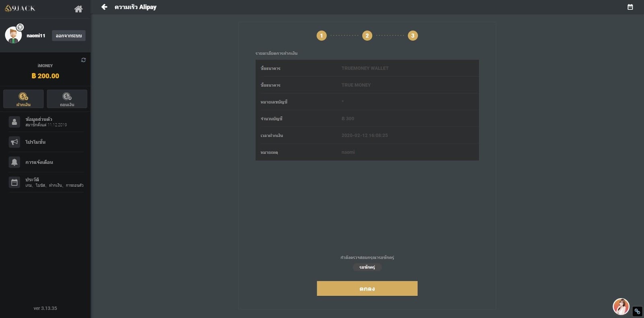This screenshot has width=644, height=318.
Task: Confirm with the ตกลง button
Action: tap(367, 289)
